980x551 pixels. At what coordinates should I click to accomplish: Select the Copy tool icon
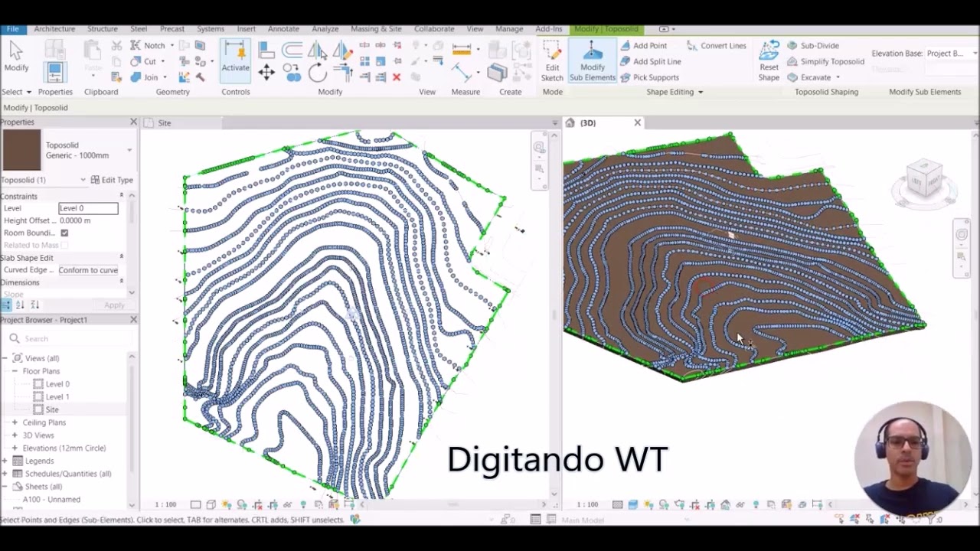coord(291,72)
